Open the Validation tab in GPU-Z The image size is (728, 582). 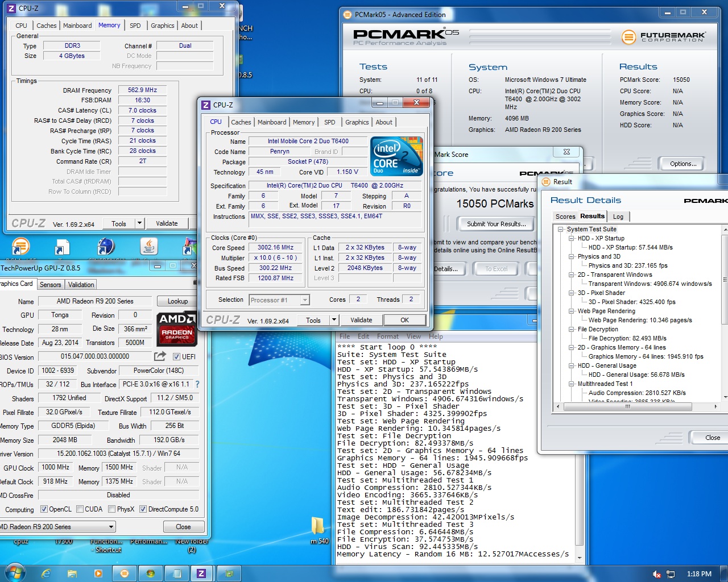(x=81, y=285)
